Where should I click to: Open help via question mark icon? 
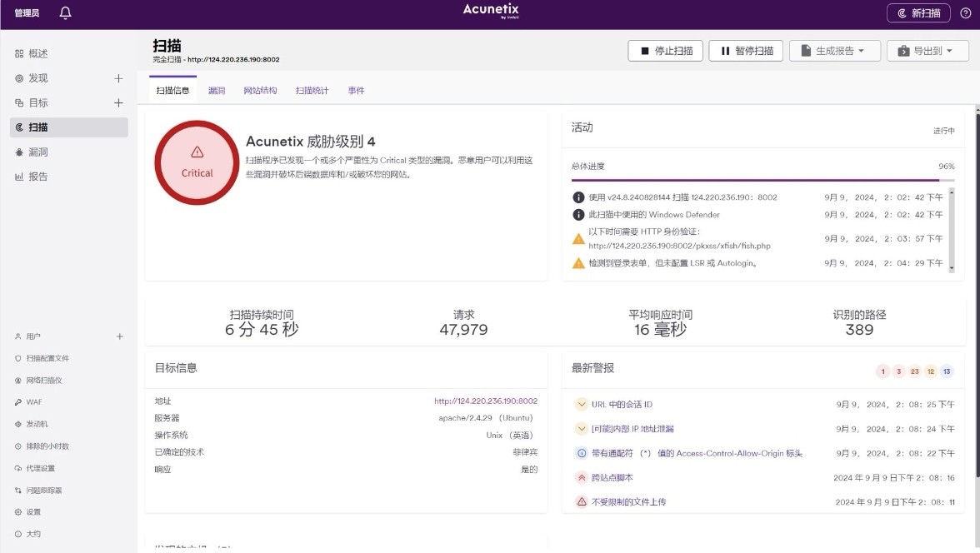pos(965,13)
